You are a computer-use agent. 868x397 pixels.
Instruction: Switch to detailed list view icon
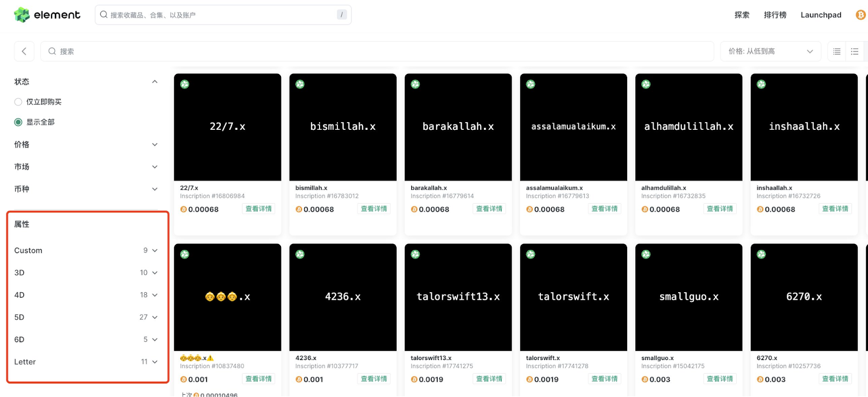coord(854,52)
